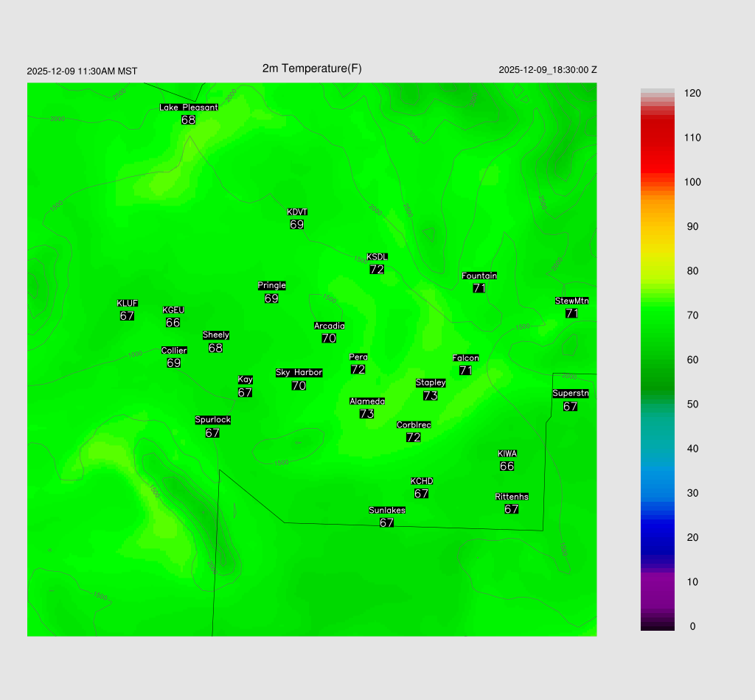Select the KGEU station temperature reading
This screenshot has width=755, height=700.
click(x=173, y=323)
